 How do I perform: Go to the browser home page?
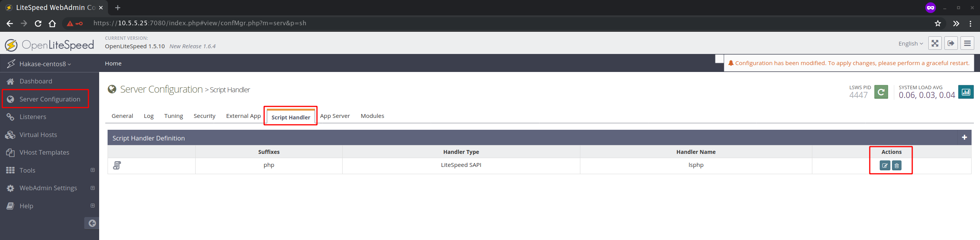[x=52, y=23]
